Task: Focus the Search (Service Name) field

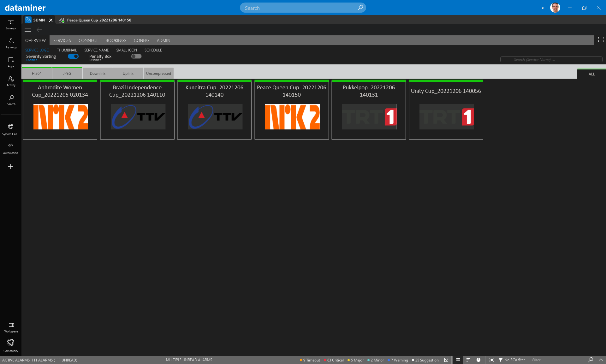Action: [551, 59]
